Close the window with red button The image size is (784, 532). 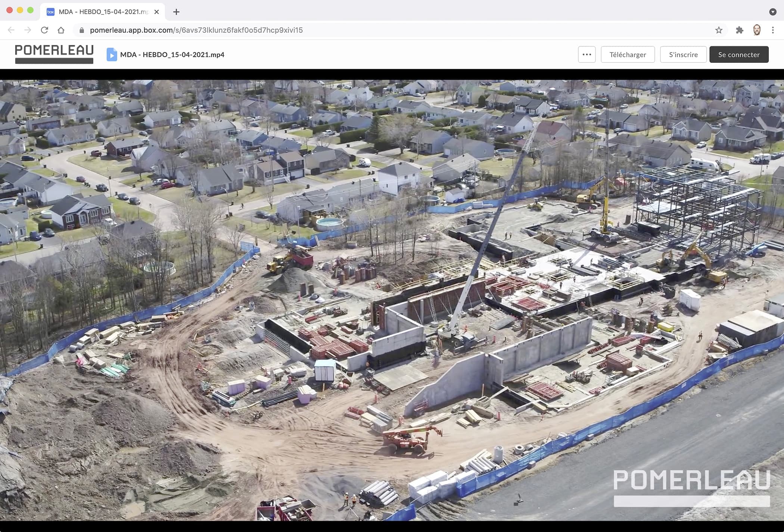(x=10, y=10)
